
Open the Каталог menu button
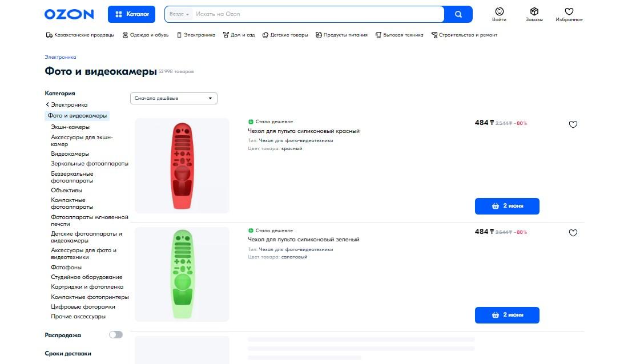[132, 14]
